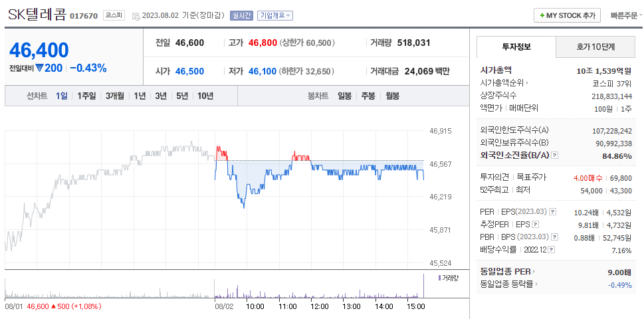
Task: Select the 3년 line chart period
Action: pyautogui.click(x=161, y=96)
